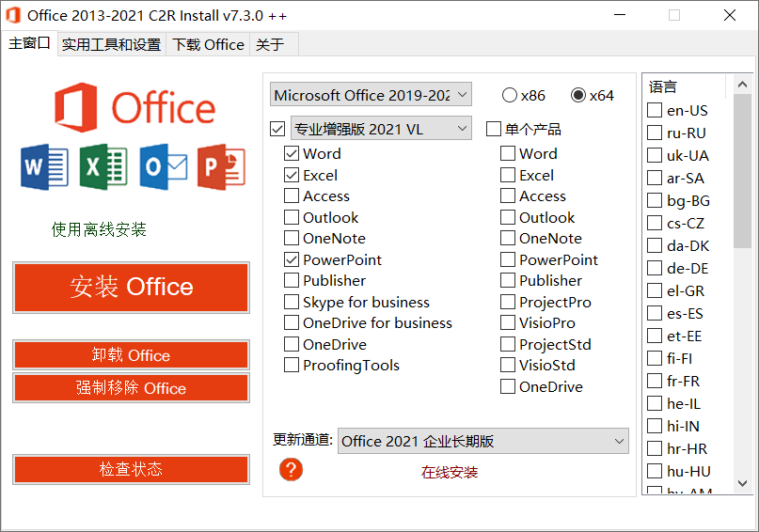
Task: Click the PowerPoint app icon on left
Action: click(x=221, y=167)
